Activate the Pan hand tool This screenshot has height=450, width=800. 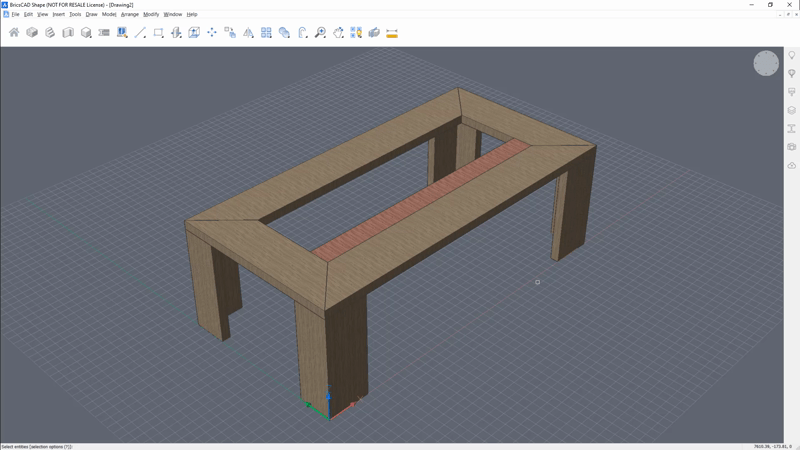[x=338, y=33]
